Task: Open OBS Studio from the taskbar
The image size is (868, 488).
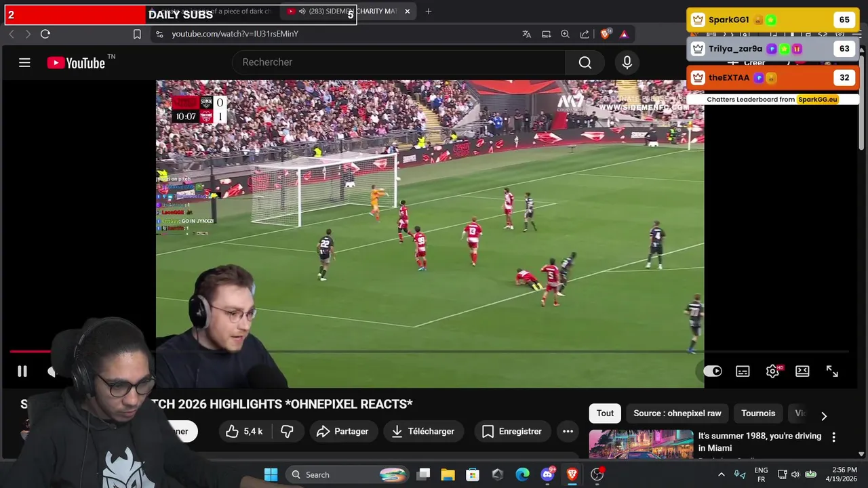Action: (597, 474)
